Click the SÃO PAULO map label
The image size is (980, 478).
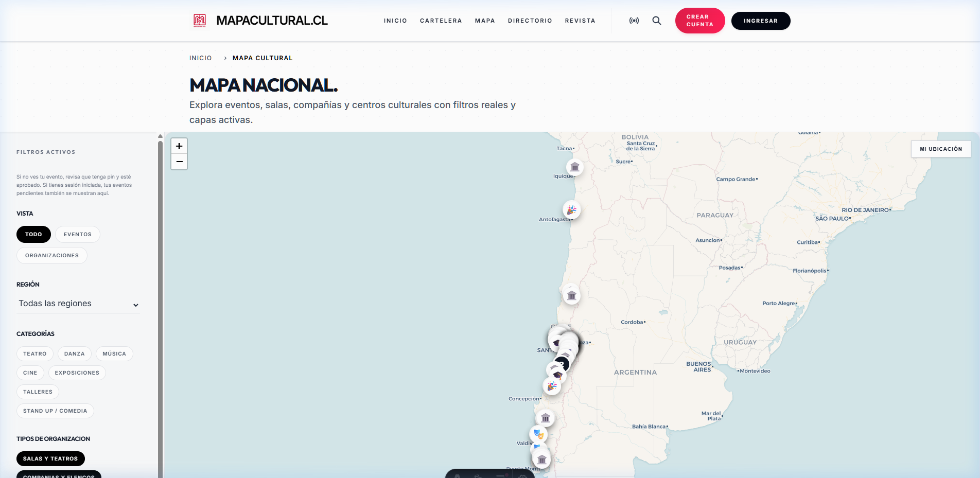(x=832, y=219)
